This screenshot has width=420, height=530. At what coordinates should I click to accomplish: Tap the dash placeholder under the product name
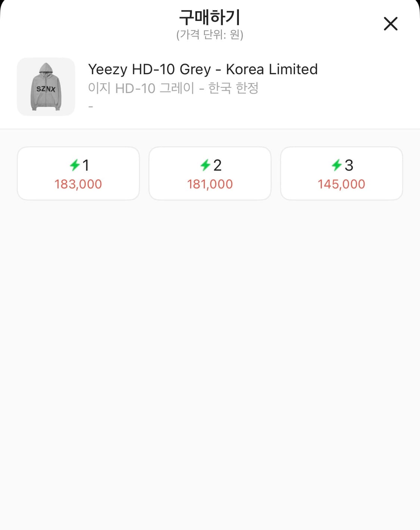tap(91, 107)
